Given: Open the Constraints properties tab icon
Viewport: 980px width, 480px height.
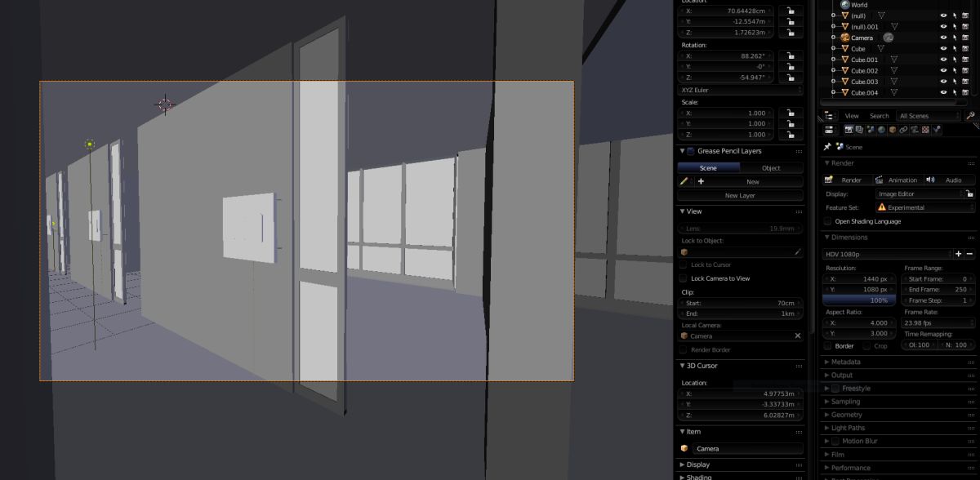Looking at the screenshot, I should (x=903, y=130).
